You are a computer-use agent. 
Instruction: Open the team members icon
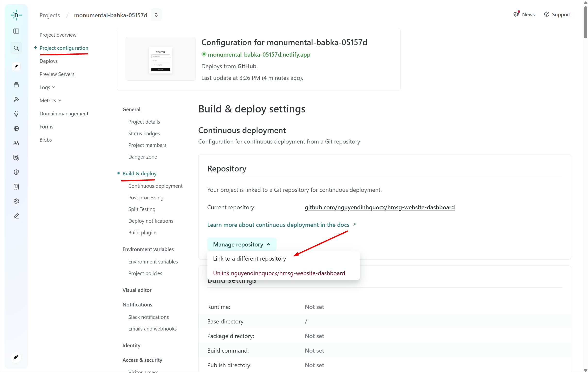(x=16, y=143)
